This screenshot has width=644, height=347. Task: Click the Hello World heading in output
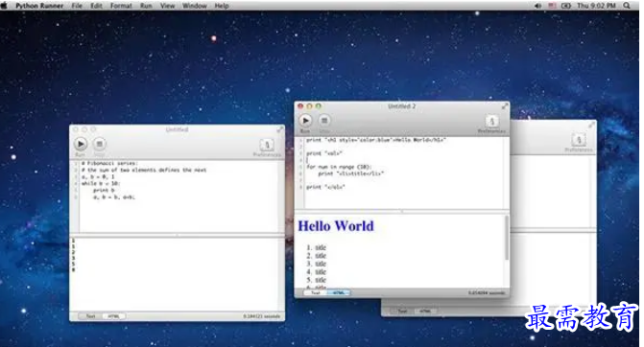[336, 226]
